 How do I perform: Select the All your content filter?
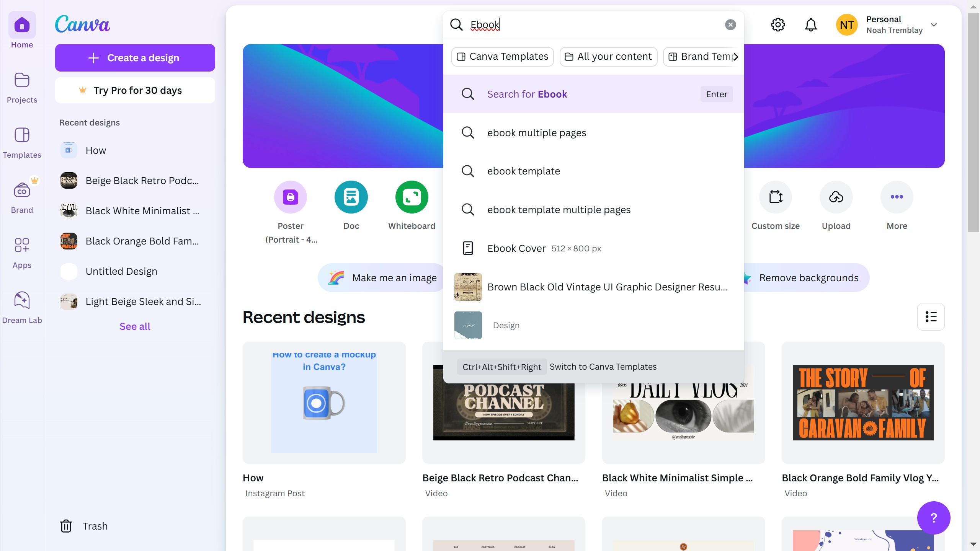[x=608, y=57]
